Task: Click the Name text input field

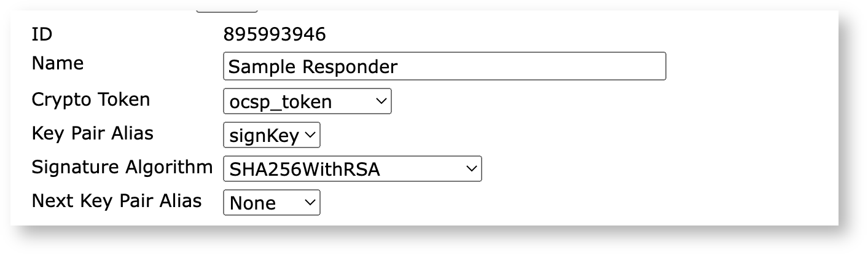Action: point(444,66)
